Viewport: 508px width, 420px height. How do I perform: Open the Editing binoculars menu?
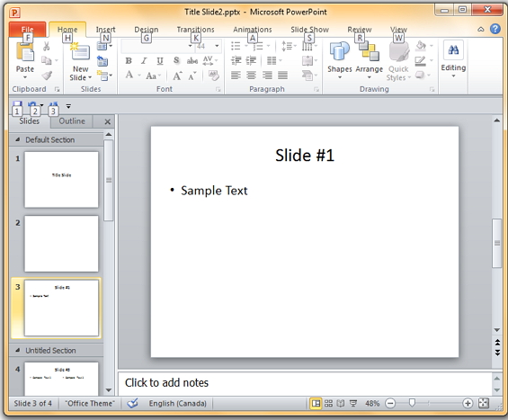pyautogui.click(x=453, y=59)
